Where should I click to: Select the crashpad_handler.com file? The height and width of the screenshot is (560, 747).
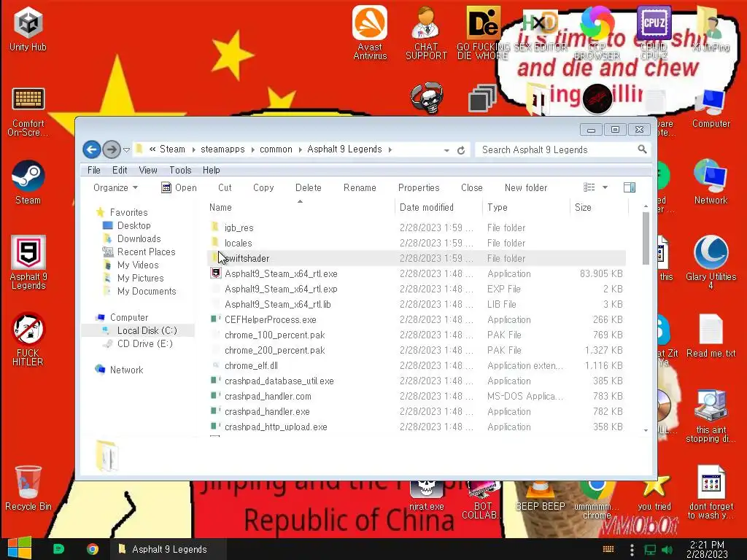click(268, 396)
